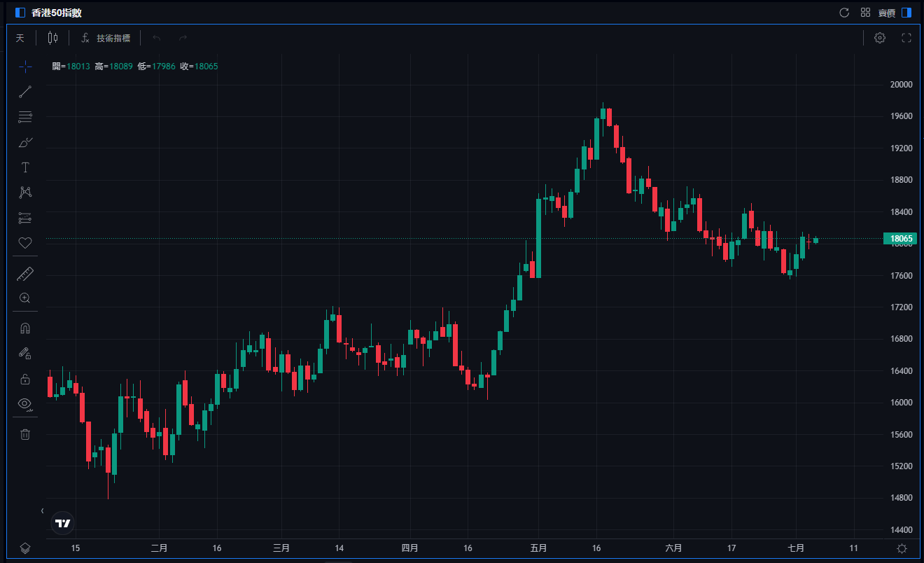Viewport: 924px width, 563px height.
Task: Click the 賣價 button
Action: [x=886, y=13]
